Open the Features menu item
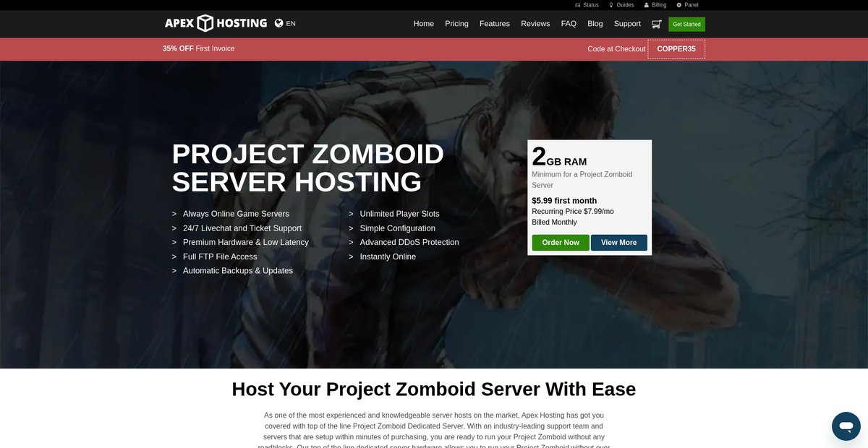Image resolution: width=868 pixels, height=448 pixels. point(495,24)
